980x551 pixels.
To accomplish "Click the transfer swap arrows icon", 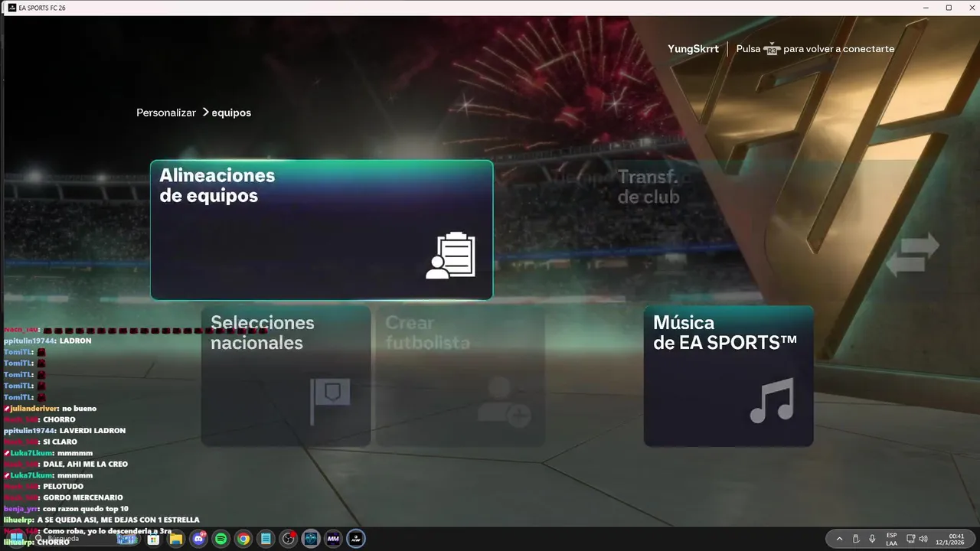I will pos(913,255).
